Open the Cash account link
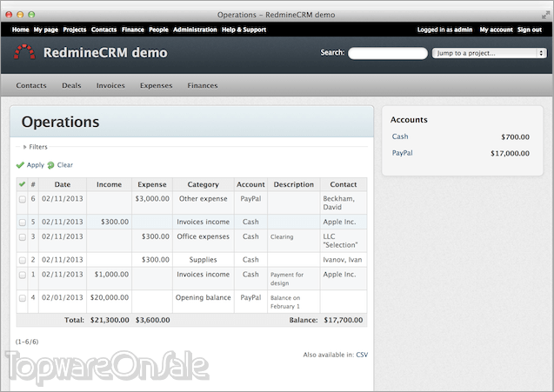554x392 pixels. click(400, 136)
